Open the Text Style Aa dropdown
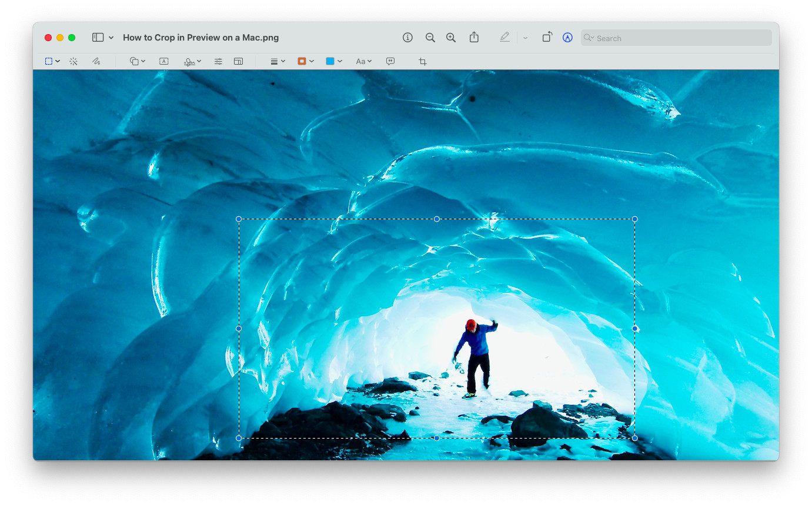The height and width of the screenshot is (505, 812). point(364,61)
